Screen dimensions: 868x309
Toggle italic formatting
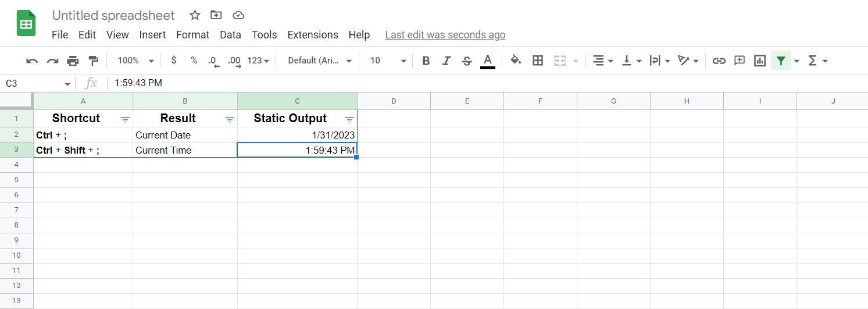[x=446, y=61]
